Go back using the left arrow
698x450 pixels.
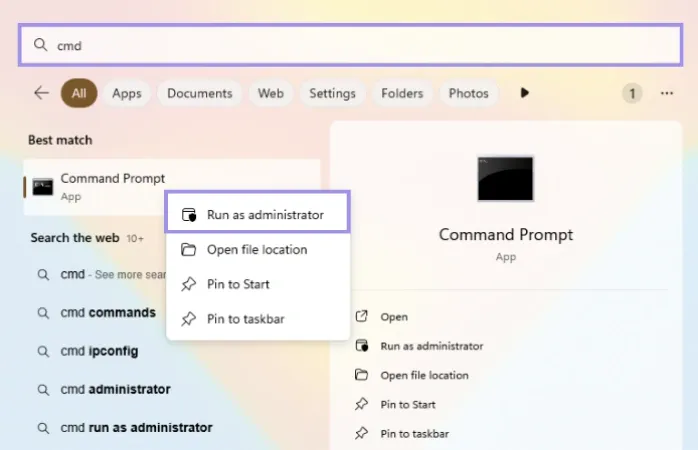[41, 93]
